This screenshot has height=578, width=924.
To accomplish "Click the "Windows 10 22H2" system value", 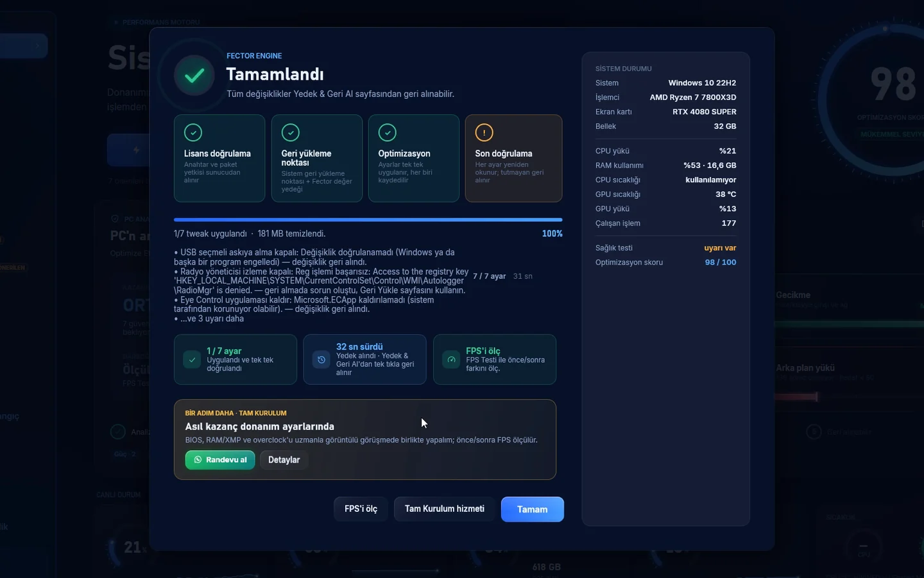I will pos(702,83).
